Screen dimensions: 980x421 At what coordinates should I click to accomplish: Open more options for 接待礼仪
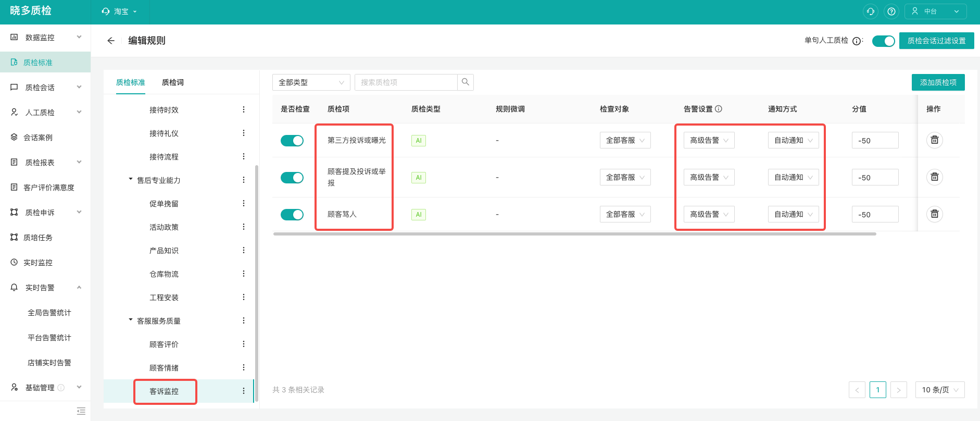tap(244, 133)
